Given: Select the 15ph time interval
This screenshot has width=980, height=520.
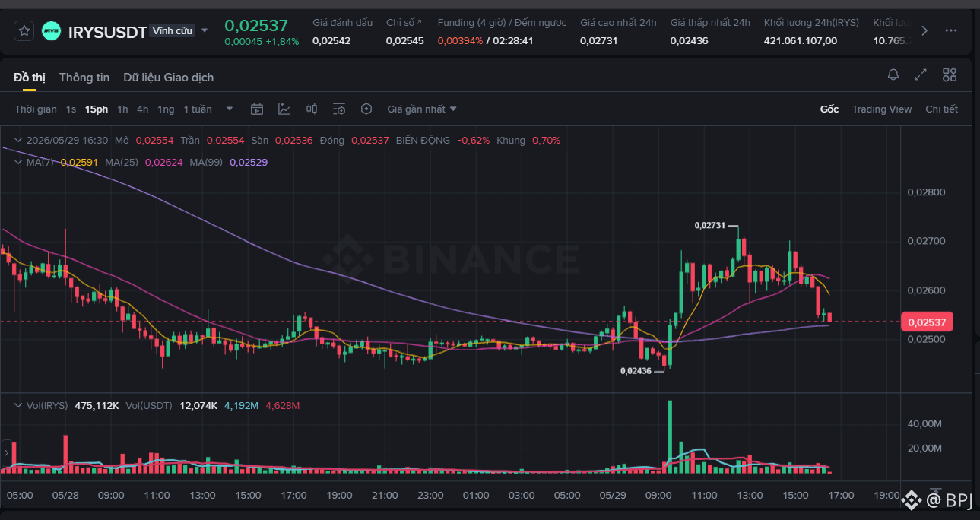Looking at the screenshot, I should pyautogui.click(x=97, y=109).
